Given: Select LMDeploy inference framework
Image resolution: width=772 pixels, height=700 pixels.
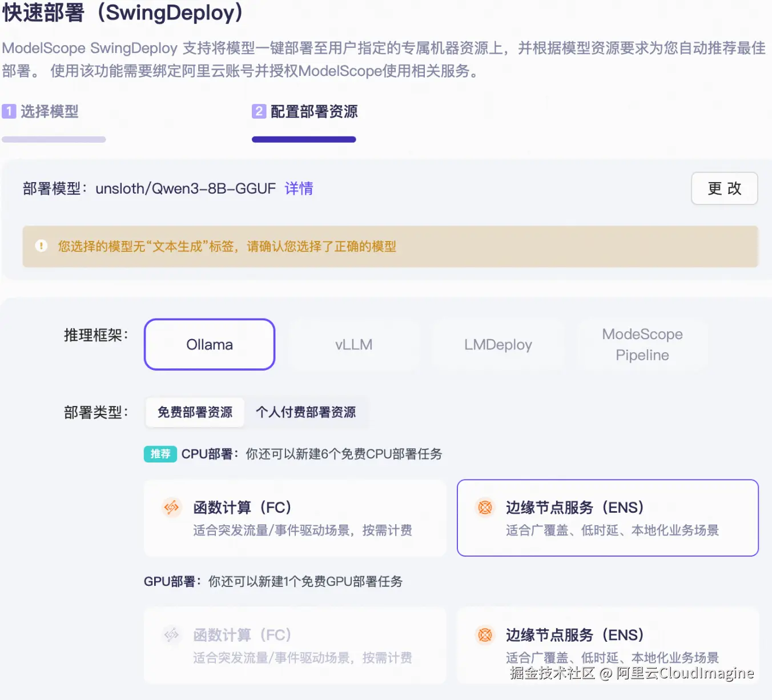Looking at the screenshot, I should 498,344.
